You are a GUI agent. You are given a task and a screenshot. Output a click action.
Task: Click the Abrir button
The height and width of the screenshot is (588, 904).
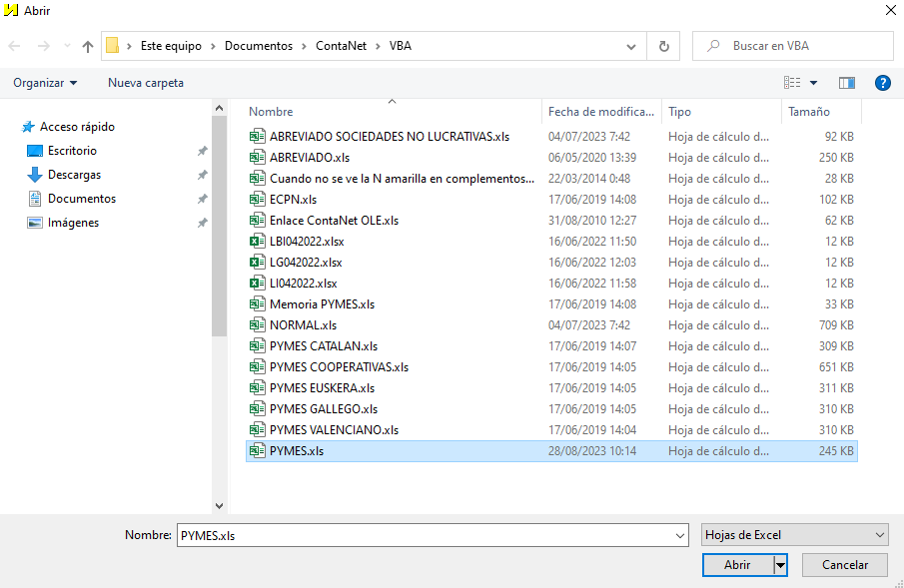[737, 565]
